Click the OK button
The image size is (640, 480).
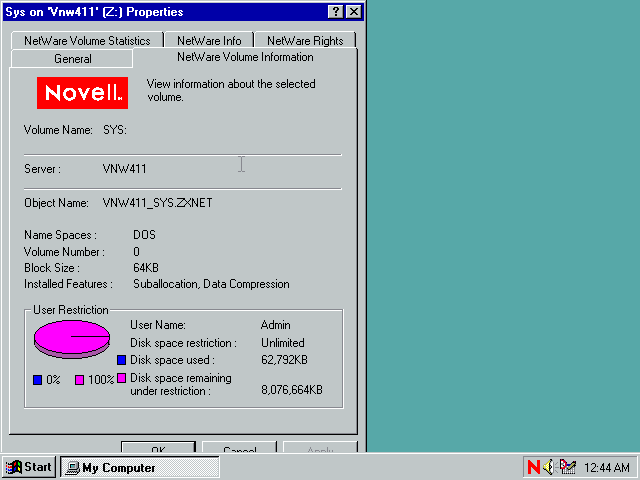point(158,447)
